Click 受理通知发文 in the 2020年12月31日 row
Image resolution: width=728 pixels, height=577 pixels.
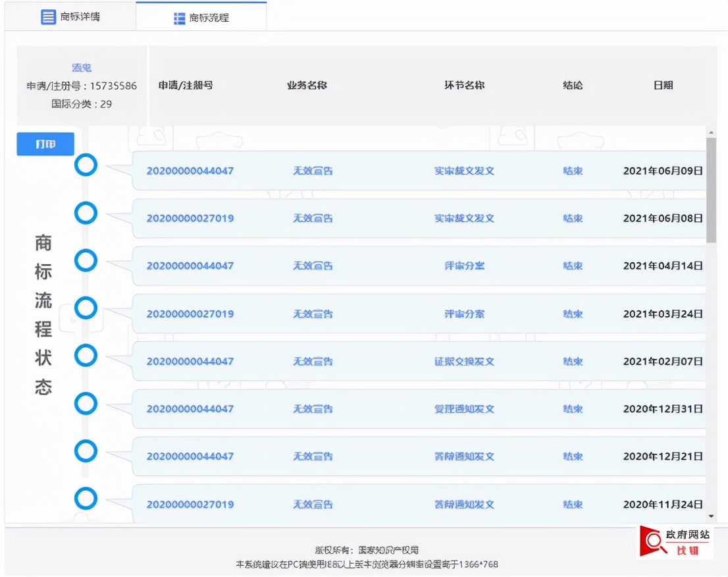pos(464,409)
